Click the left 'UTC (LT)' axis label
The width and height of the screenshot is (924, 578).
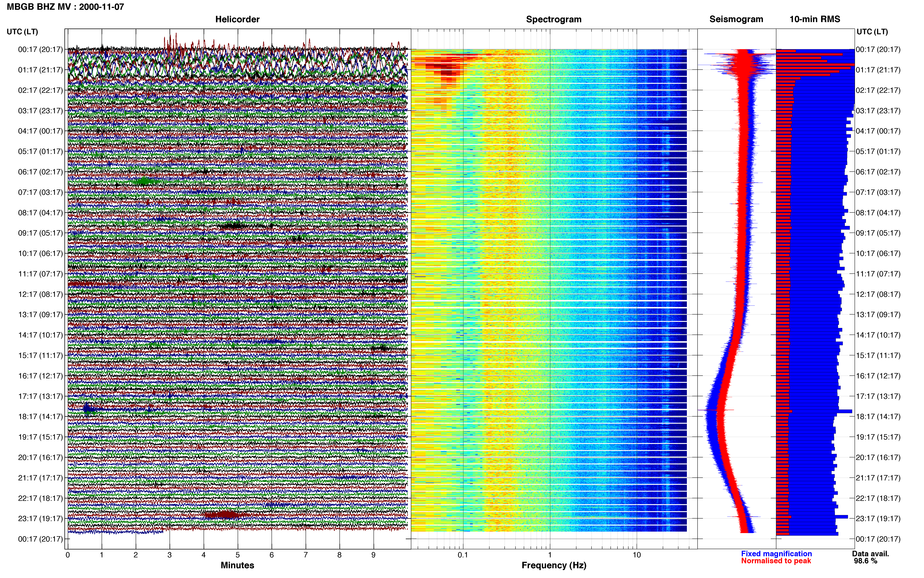(x=22, y=31)
